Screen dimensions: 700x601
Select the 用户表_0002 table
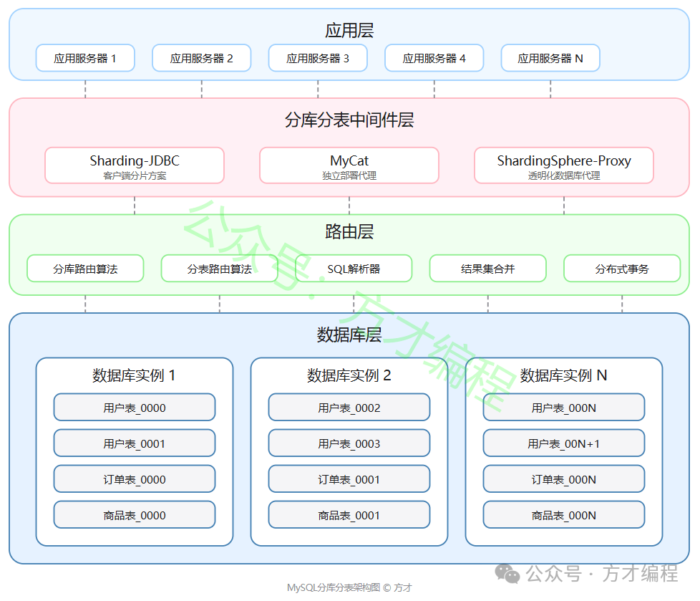click(349, 408)
